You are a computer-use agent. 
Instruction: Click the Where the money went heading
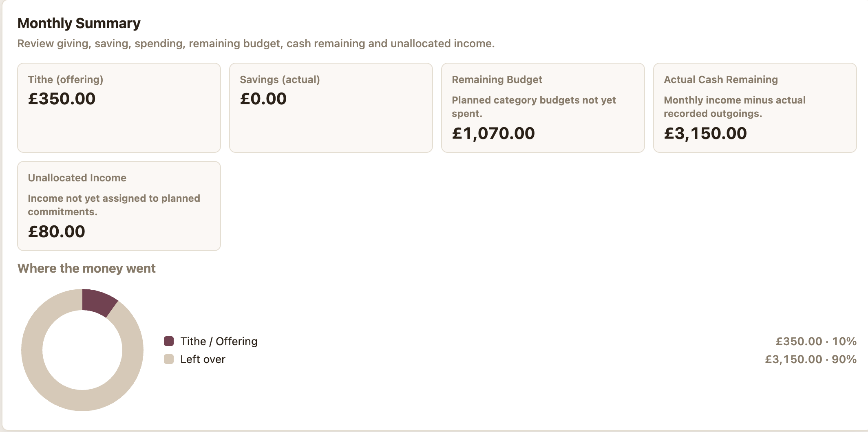(x=86, y=268)
